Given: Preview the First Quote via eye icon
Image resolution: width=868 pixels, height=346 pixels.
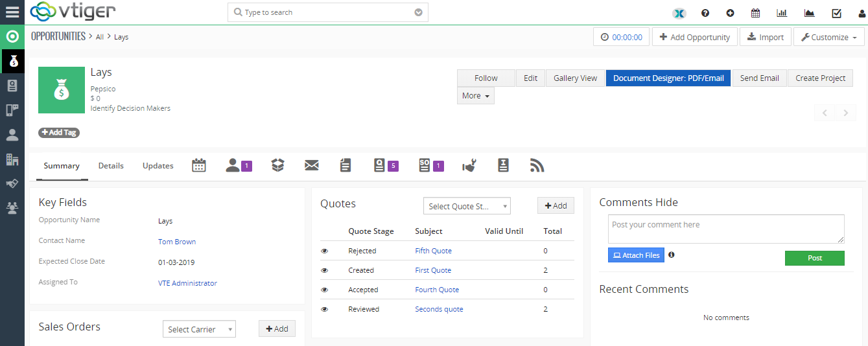Looking at the screenshot, I should point(325,270).
